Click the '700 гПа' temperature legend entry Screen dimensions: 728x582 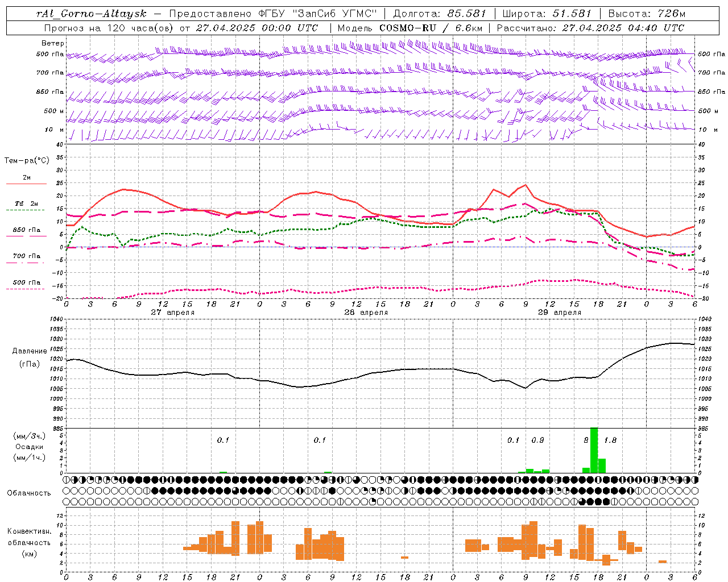pos(27,256)
